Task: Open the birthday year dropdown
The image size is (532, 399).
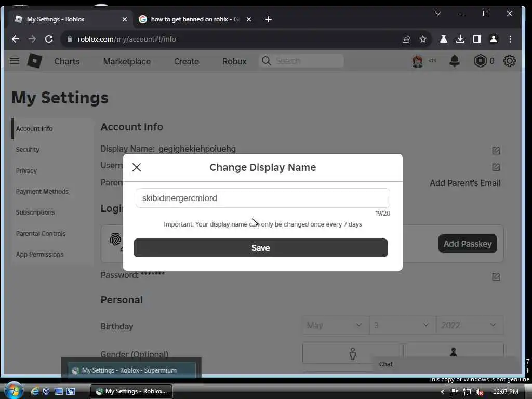Action: (x=469, y=325)
